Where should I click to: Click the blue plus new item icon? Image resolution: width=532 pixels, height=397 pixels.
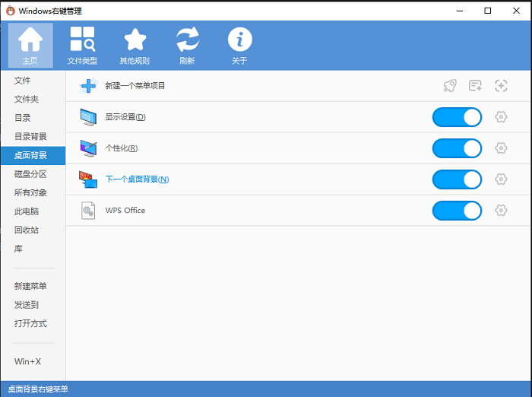(x=89, y=86)
